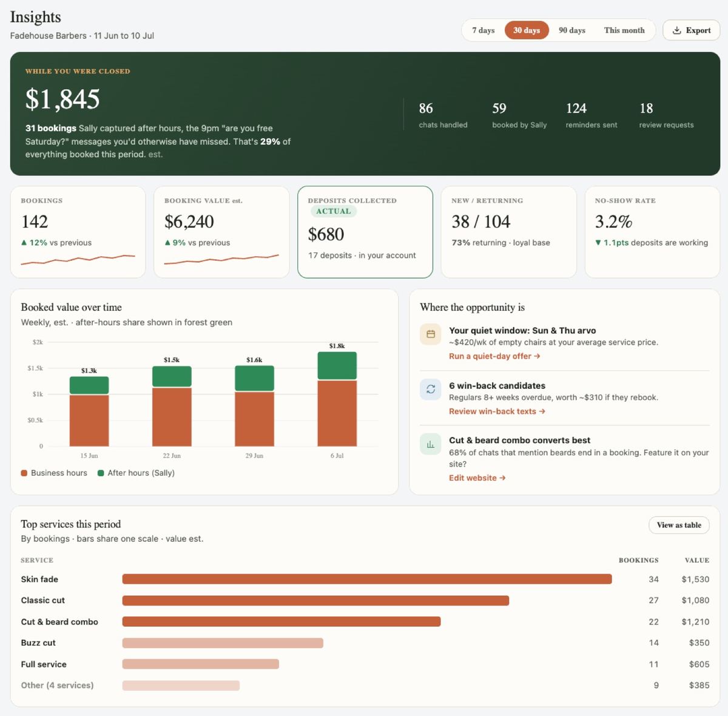
Task: Click the 15 Jun bar in chart
Action: pyautogui.click(x=89, y=411)
